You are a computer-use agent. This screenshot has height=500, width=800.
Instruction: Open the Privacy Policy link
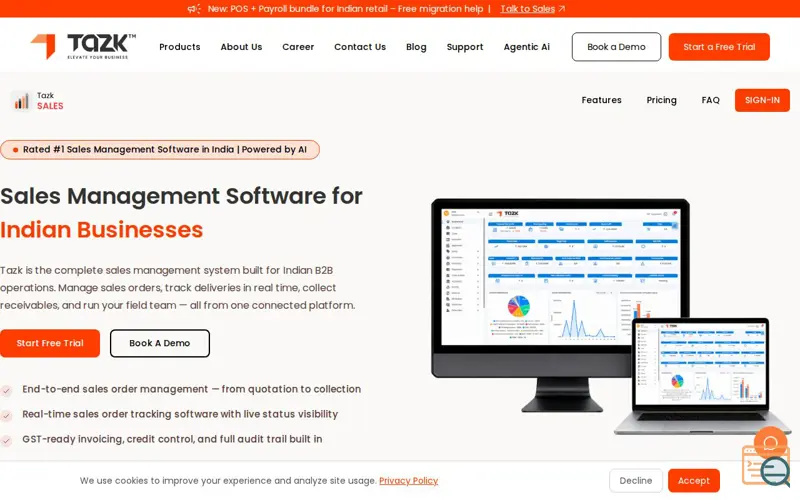[408, 481]
